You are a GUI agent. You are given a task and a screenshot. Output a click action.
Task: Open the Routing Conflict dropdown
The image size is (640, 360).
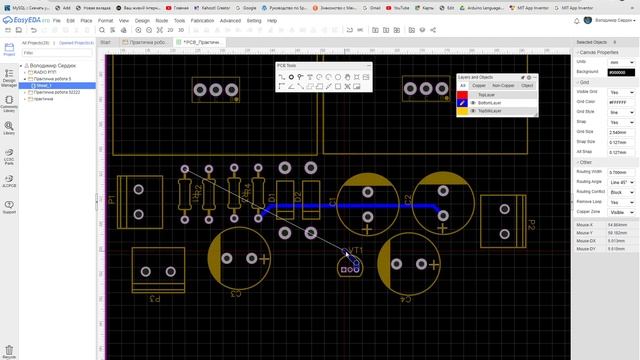[x=621, y=192]
